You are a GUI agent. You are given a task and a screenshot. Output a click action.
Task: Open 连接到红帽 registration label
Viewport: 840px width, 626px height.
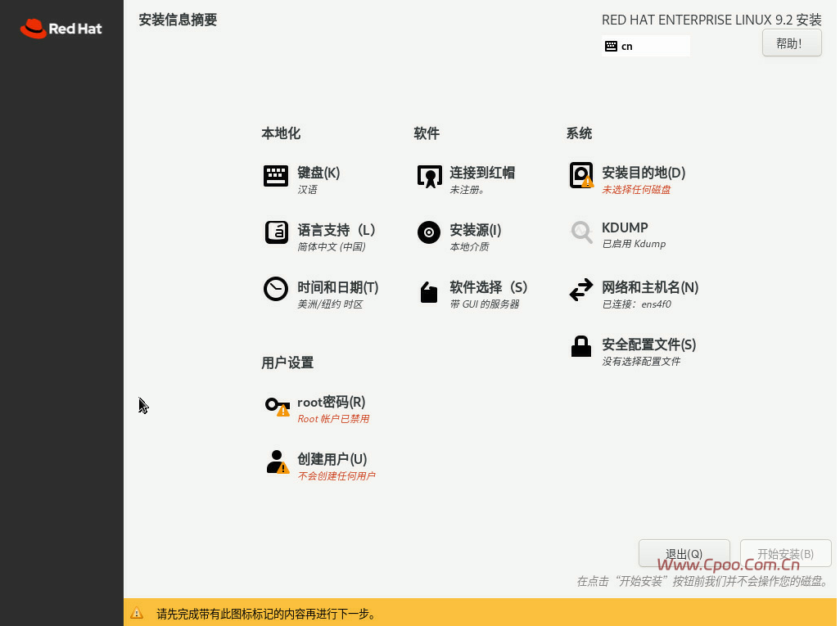pyautogui.click(x=482, y=173)
